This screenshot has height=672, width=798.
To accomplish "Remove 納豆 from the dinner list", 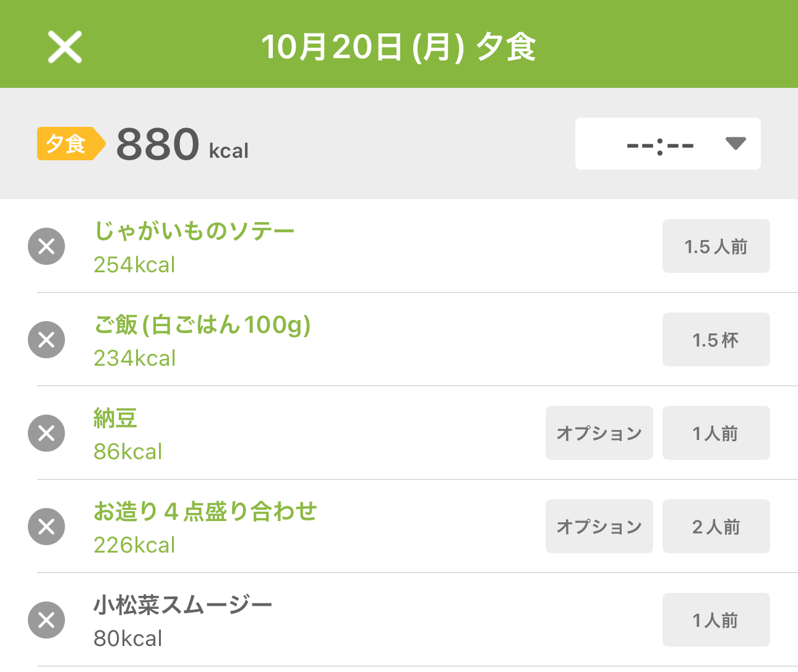I will click(x=46, y=433).
